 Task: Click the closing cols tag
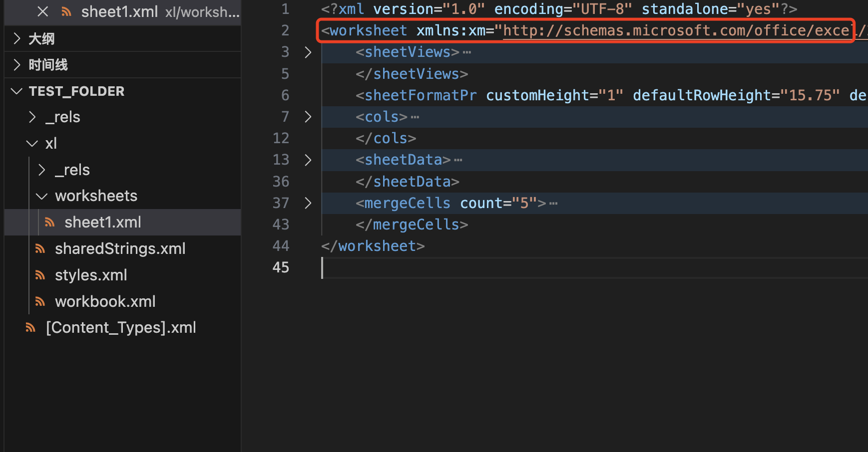(386, 138)
